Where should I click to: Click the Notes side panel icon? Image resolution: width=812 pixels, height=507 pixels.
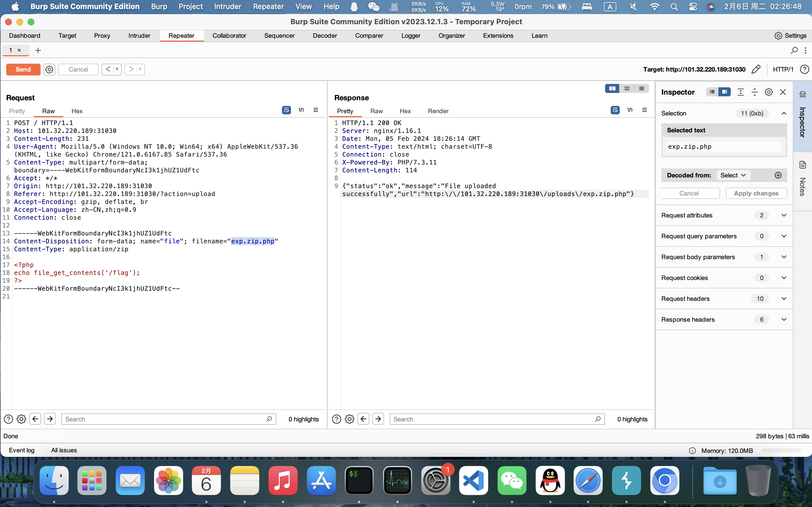(802, 165)
